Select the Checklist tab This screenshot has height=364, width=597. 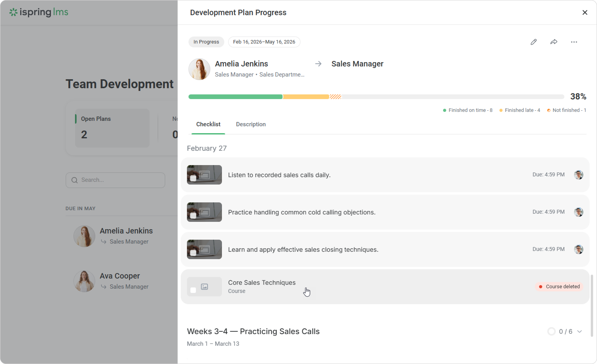[x=208, y=124]
